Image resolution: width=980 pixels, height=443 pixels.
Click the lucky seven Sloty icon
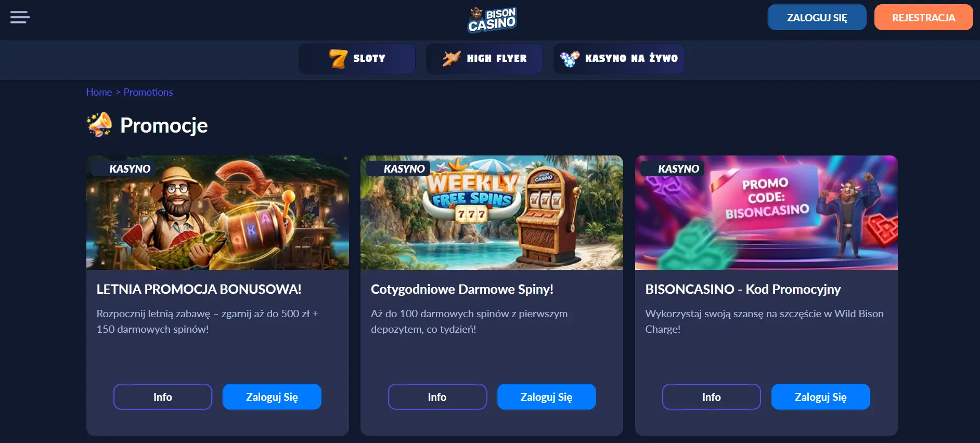[x=338, y=59]
